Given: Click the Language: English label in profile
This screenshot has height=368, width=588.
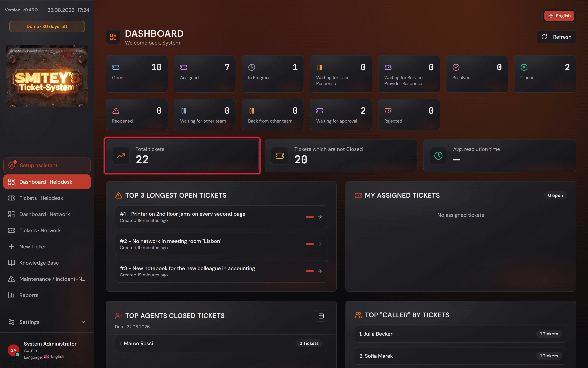Looking at the screenshot, I should coord(44,357).
